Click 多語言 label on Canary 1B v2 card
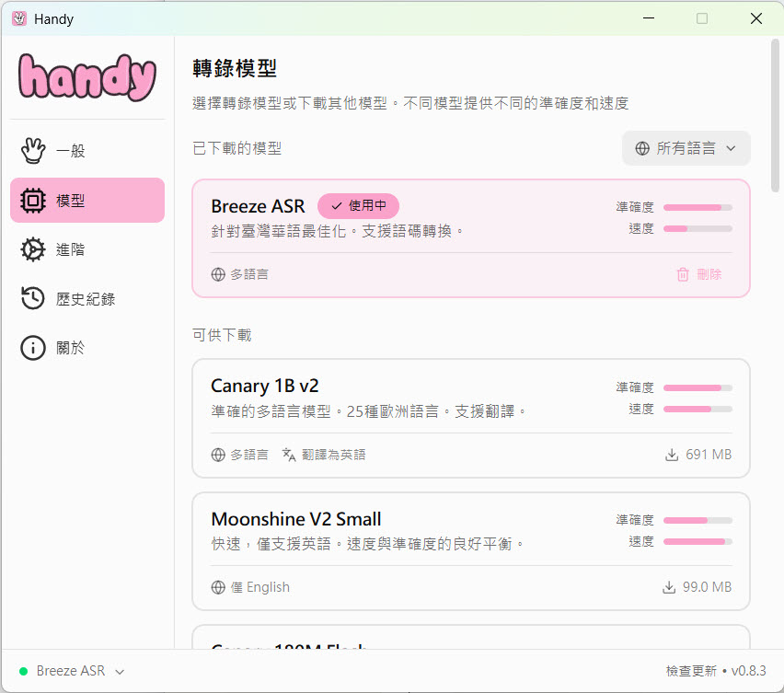Viewport: 784px width, 693px height. click(249, 455)
